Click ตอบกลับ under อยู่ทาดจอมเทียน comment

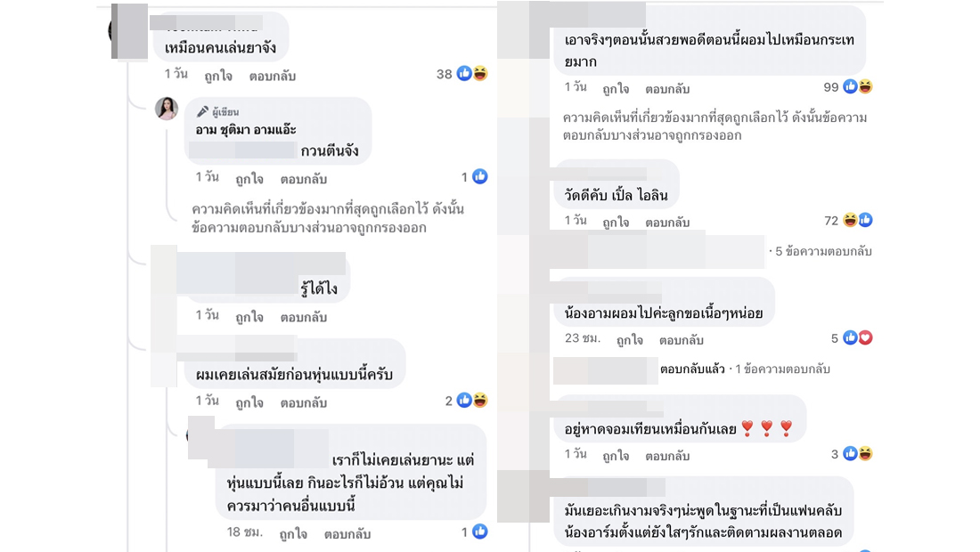click(667, 456)
